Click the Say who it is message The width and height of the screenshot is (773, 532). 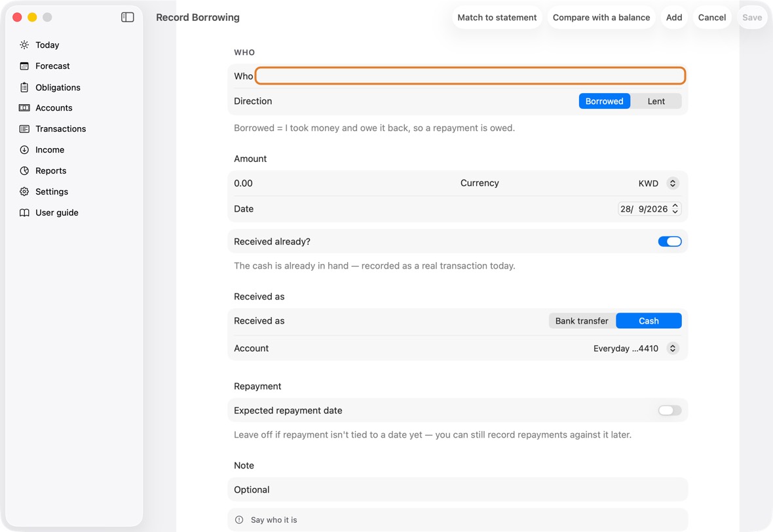coord(274,520)
